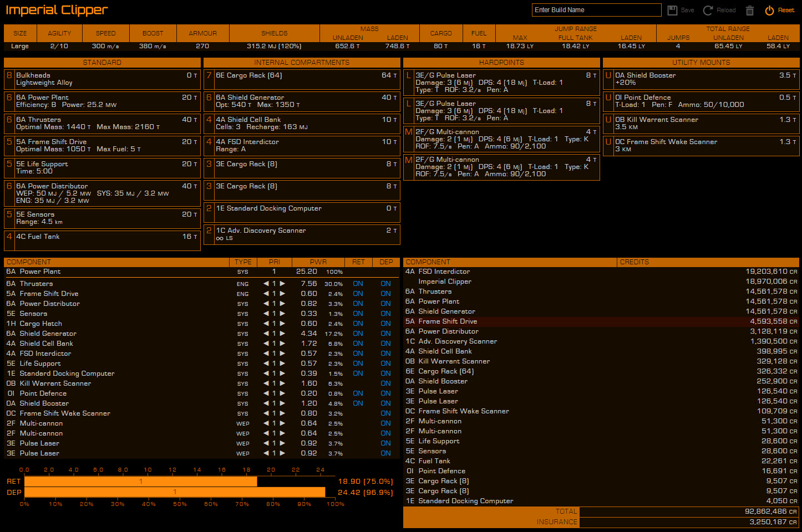Toggle deployed ON for 0B Kill Warrant Scanner

[x=385, y=383]
